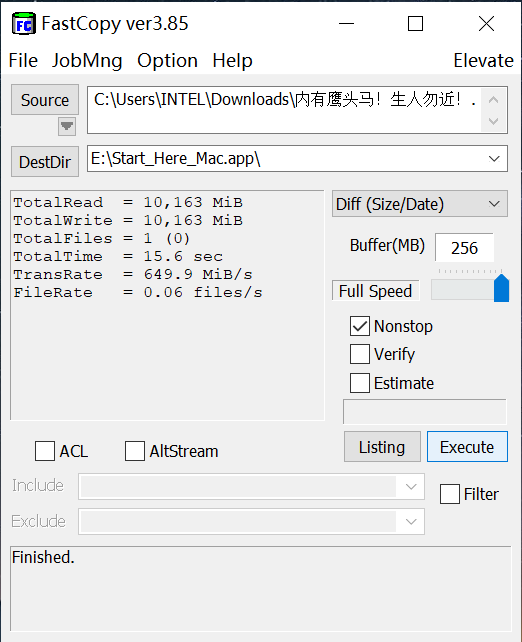Expand the Exclude filter dropdown

click(x=411, y=521)
